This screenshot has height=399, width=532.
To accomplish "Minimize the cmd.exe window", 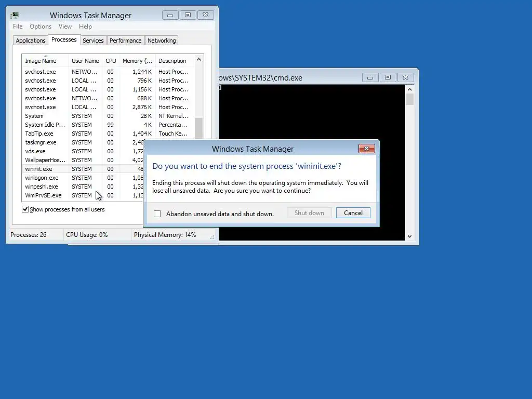I will (370, 78).
